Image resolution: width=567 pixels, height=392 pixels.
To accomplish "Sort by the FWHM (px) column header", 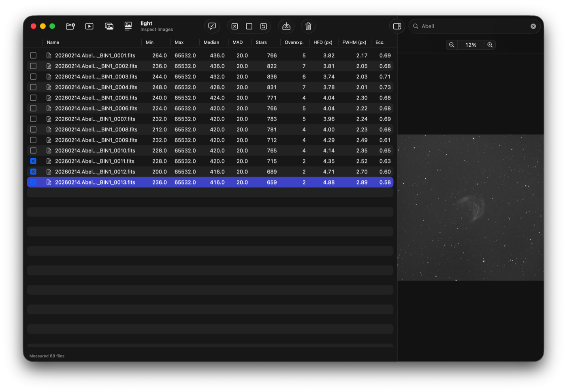I will tap(354, 42).
